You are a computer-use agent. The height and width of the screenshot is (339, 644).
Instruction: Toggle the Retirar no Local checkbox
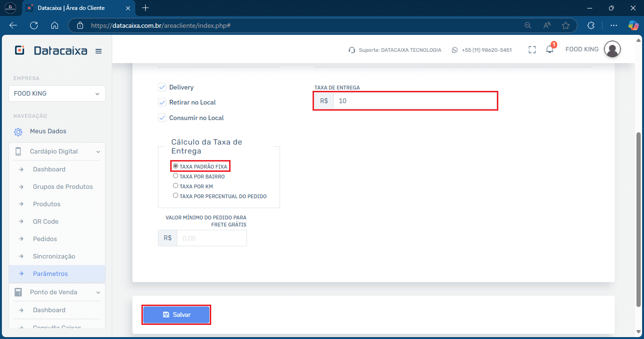(162, 102)
